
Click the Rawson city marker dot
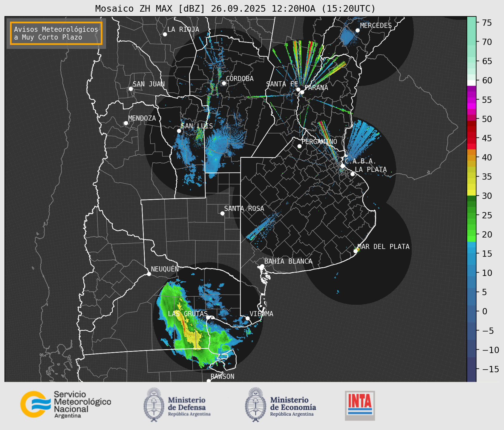[x=209, y=381]
